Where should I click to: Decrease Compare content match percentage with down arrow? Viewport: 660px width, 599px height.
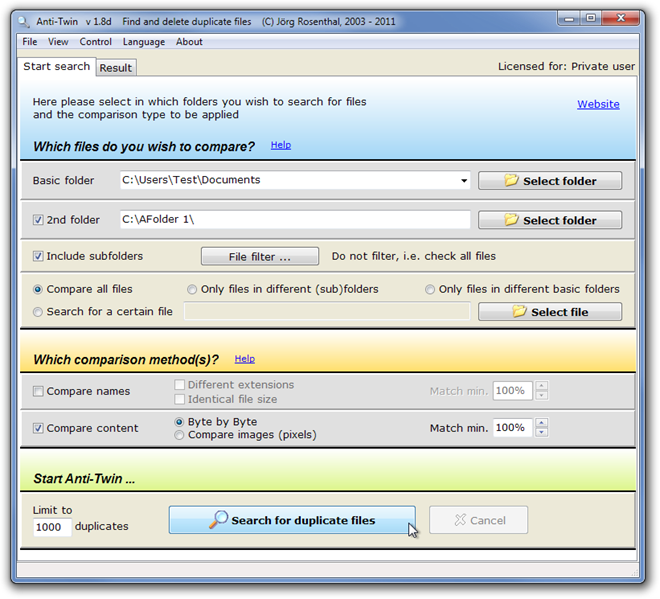(541, 432)
